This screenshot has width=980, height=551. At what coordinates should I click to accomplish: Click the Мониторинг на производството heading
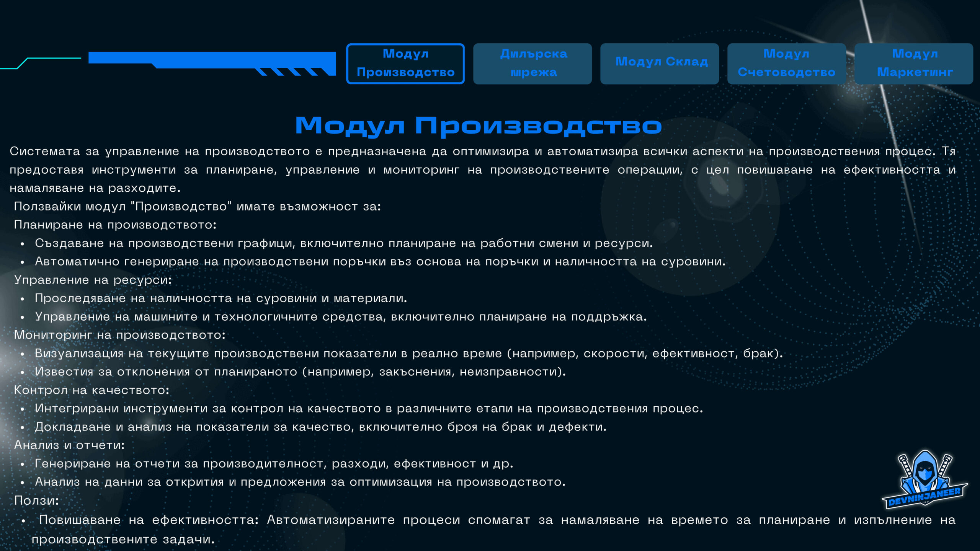click(x=120, y=335)
